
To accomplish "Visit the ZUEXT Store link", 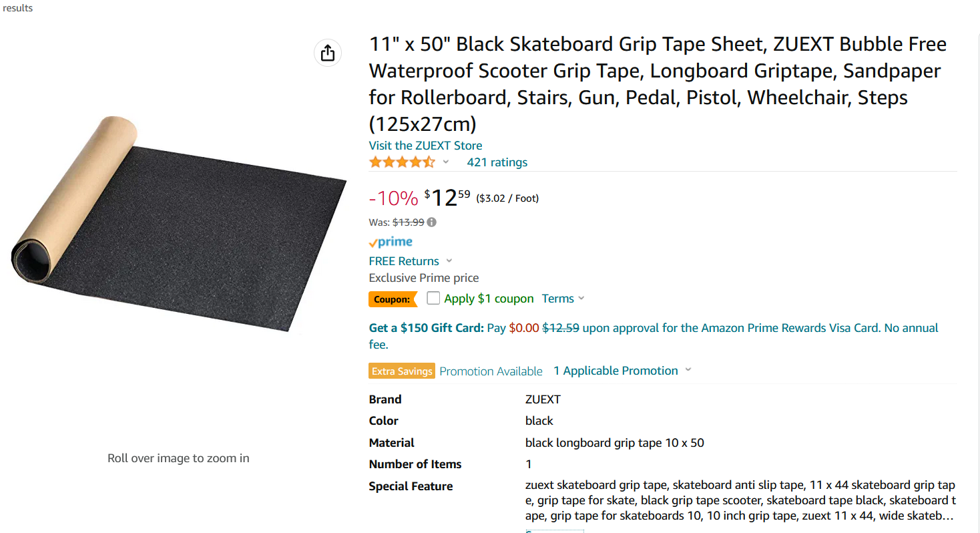I will [x=425, y=146].
